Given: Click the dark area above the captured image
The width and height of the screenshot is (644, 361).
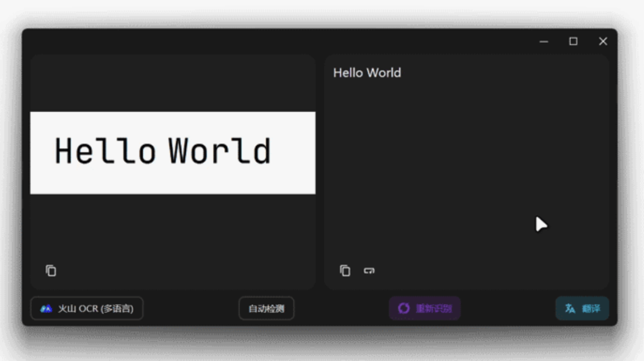Looking at the screenshot, I should (172, 84).
